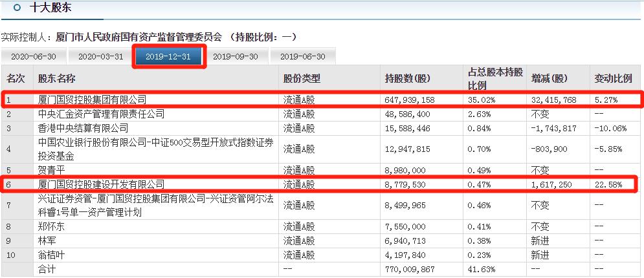This screenshot has height=278, width=644.
Task: Select shareholder 贺青平
Action: point(51,170)
